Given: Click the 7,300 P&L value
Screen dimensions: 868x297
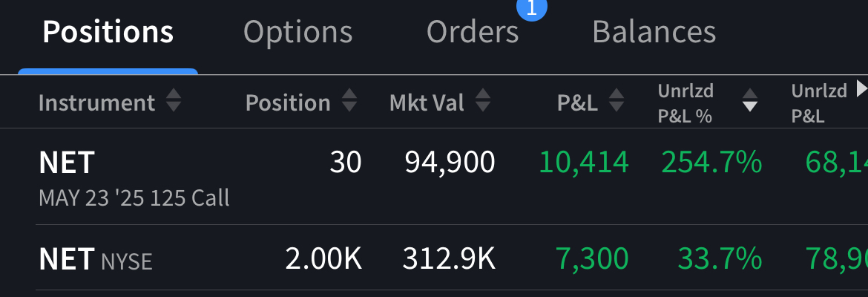Looking at the screenshot, I should (x=591, y=258).
